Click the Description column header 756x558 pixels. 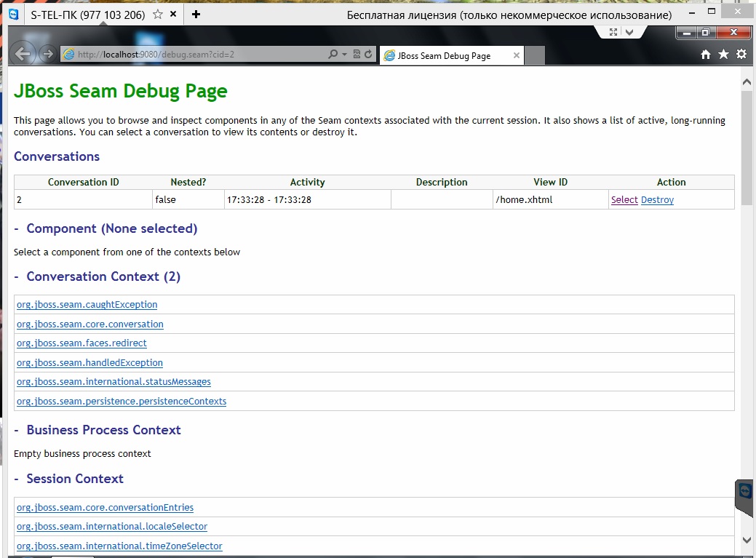coord(442,182)
